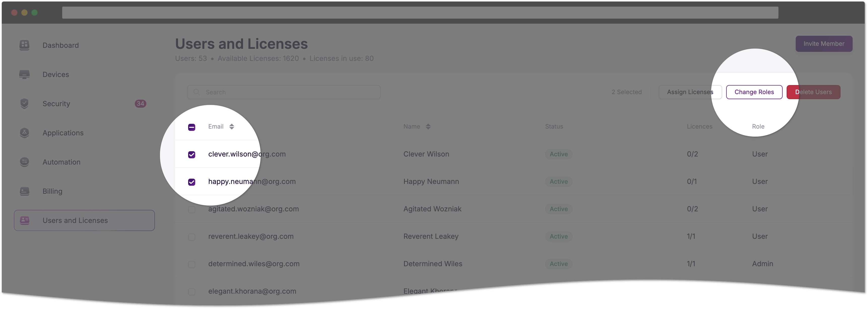
Task: Click email elegant.khorana@org.com
Action: point(252,291)
